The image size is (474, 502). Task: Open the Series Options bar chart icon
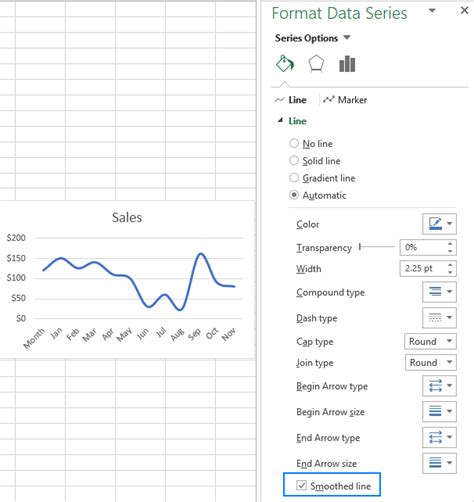coord(347,64)
